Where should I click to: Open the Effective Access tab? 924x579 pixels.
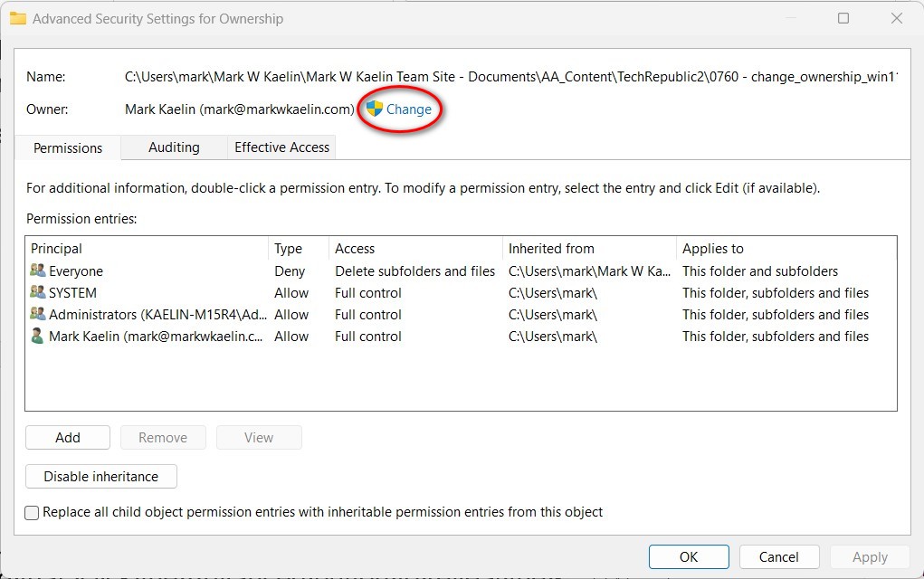[281, 147]
